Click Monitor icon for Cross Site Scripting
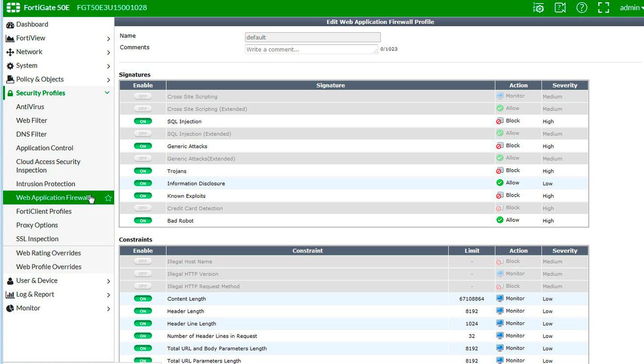 point(500,96)
